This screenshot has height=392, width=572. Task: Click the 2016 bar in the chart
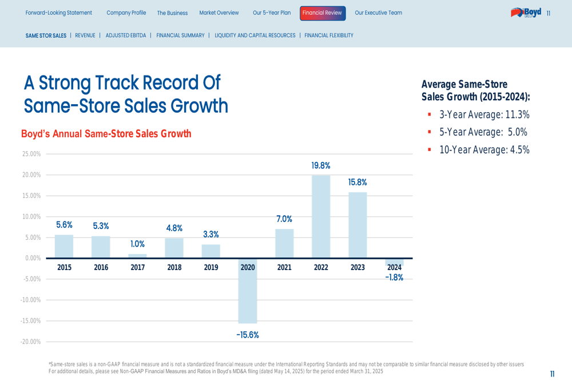[101, 247]
